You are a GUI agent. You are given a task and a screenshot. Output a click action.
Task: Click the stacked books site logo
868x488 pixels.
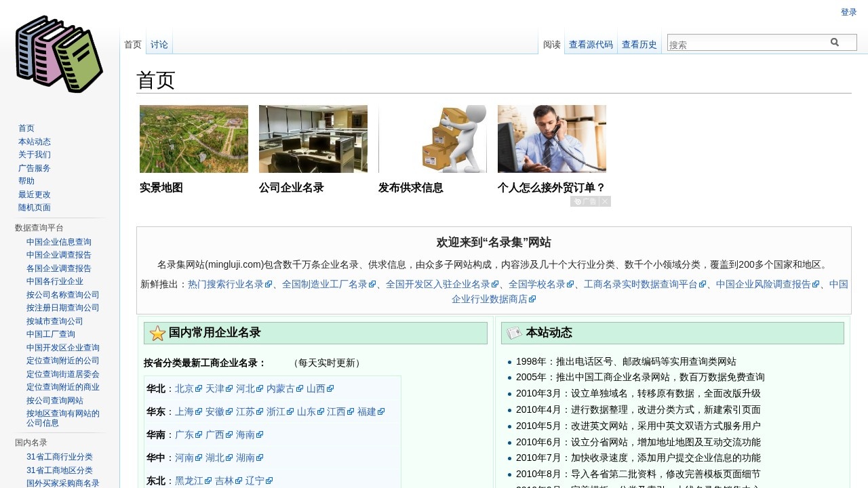pos(58,53)
